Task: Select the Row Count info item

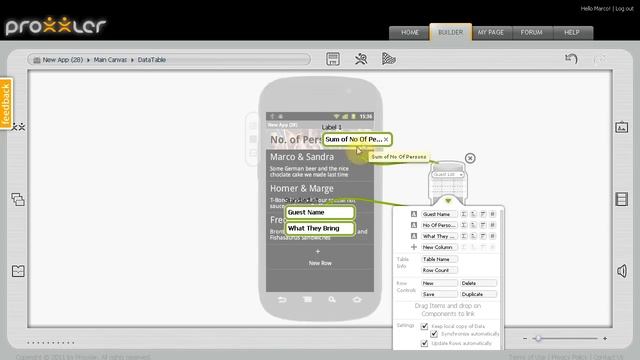Action: click(439, 270)
